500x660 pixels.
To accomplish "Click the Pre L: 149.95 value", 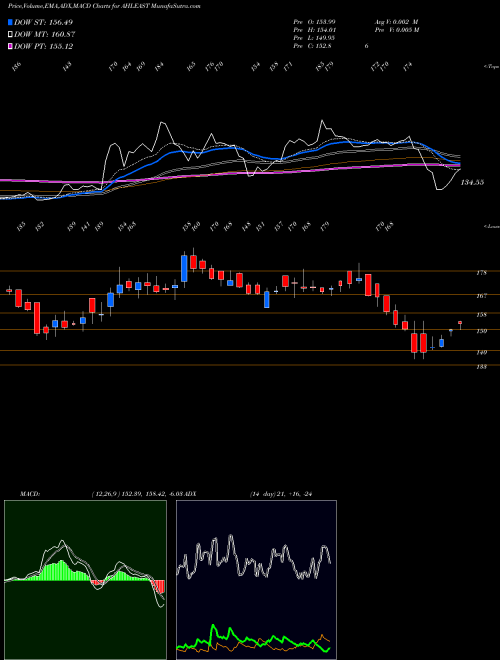I will tap(314, 38).
